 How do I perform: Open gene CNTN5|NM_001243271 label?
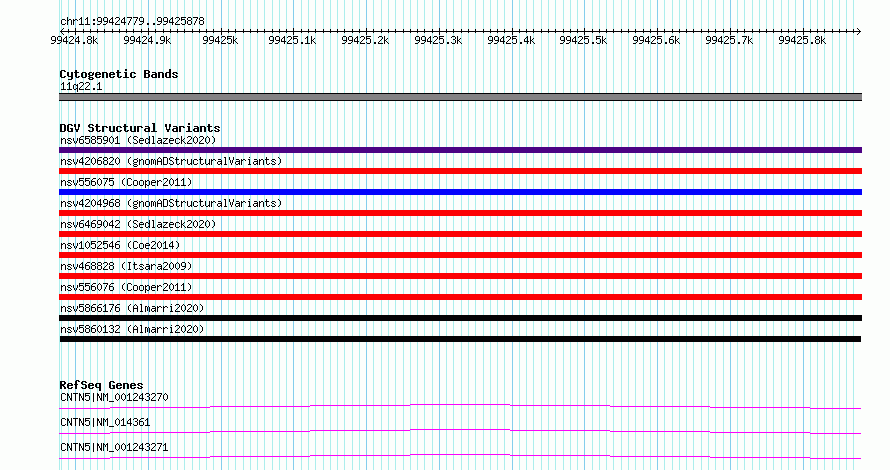[114, 447]
